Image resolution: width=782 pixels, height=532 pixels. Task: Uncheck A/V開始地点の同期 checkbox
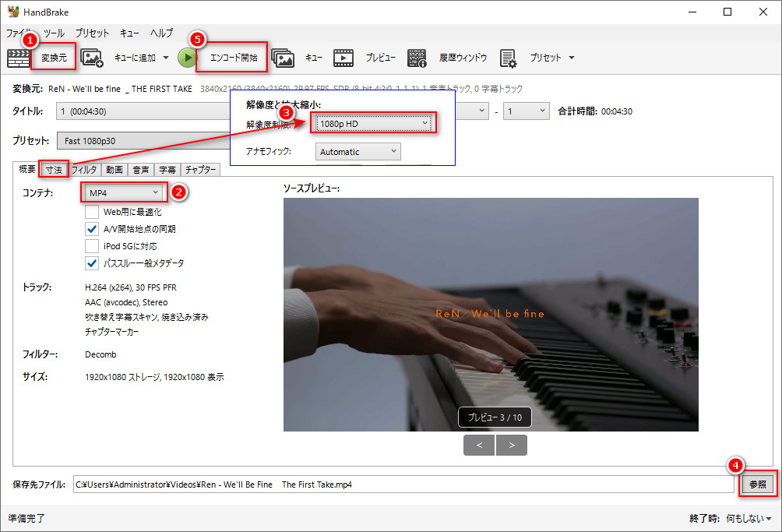click(92, 229)
